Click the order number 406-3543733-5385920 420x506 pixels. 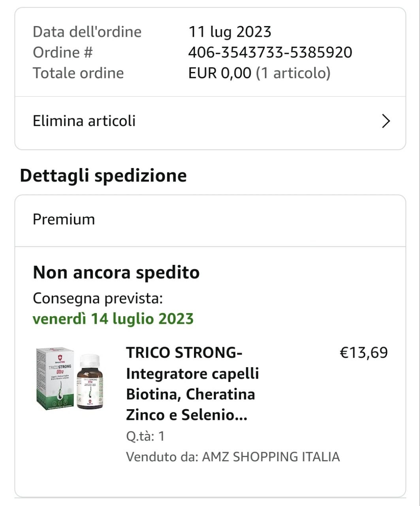click(270, 52)
